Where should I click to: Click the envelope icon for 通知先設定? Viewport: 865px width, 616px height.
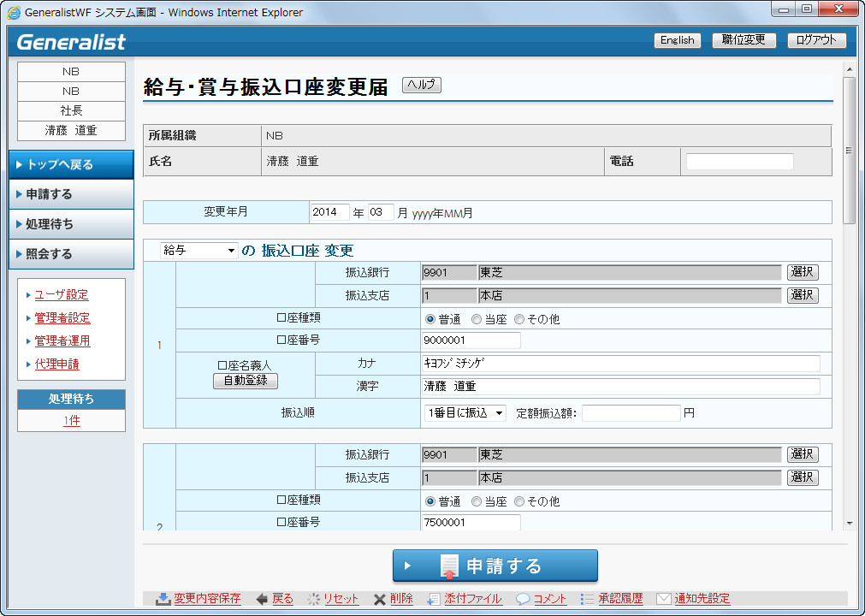click(x=663, y=599)
